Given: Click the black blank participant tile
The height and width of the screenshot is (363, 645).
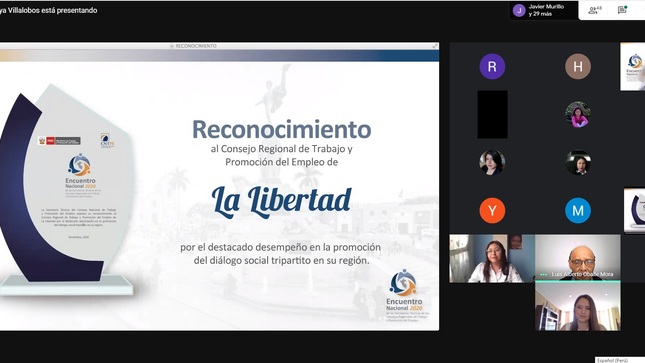Looking at the screenshot, I should tap(492, 114).
